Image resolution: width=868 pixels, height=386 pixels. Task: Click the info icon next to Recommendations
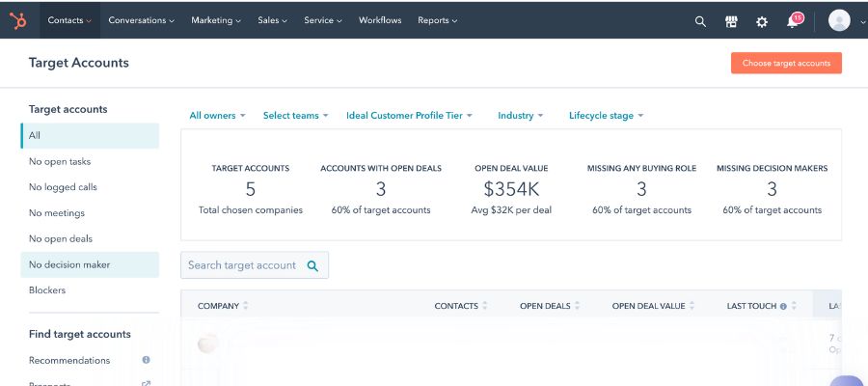147,360
